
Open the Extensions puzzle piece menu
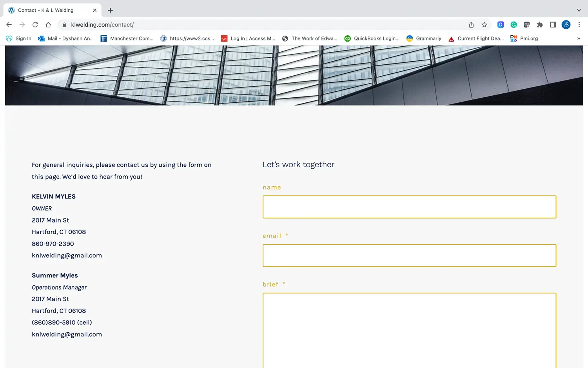click(540, 25)
